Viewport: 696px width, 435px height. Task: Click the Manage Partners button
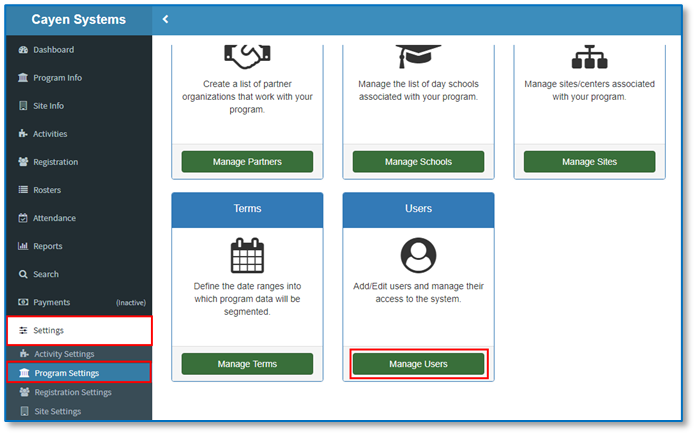coord(247,162)
